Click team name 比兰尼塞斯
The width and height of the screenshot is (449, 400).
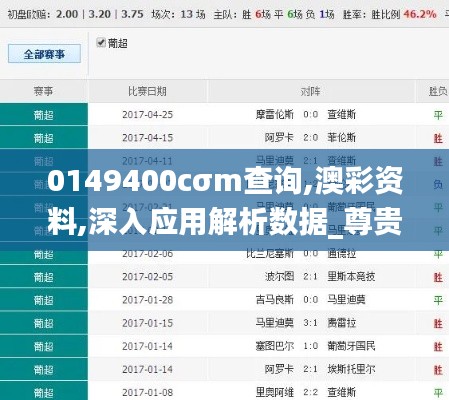pos(270,254)
